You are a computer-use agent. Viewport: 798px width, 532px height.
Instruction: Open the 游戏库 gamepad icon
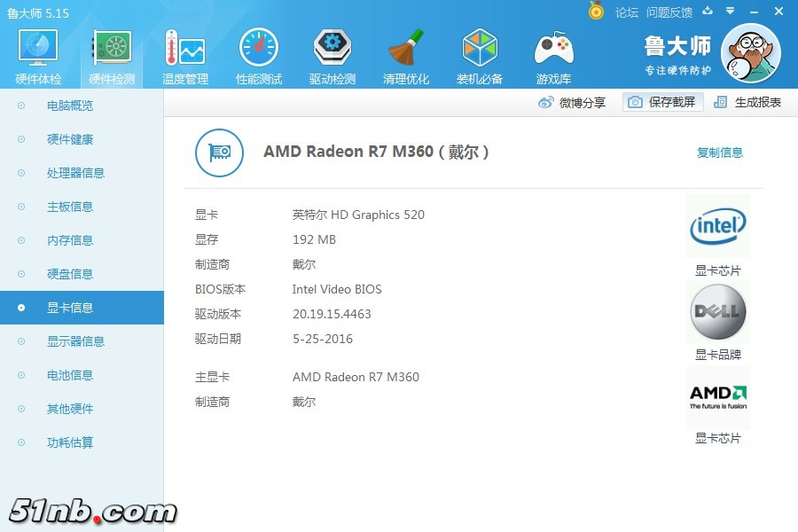(553, 56)
